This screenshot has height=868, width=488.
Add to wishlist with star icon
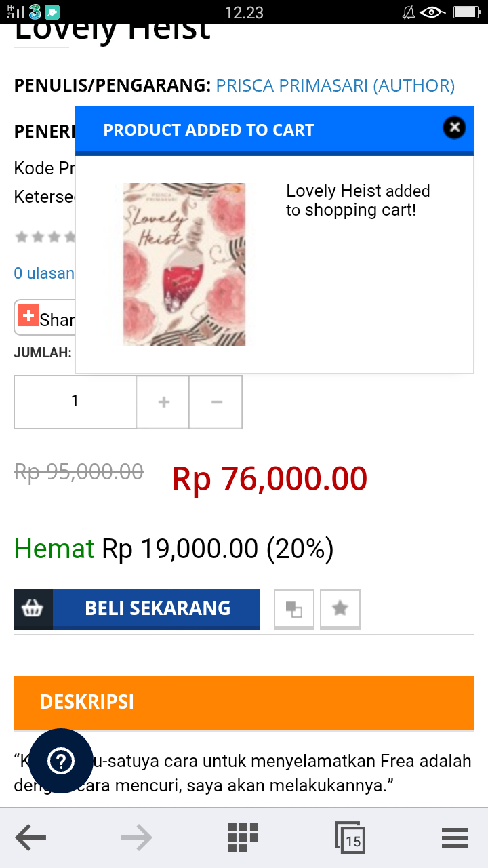pyautogui.click(x=340, y=609)
